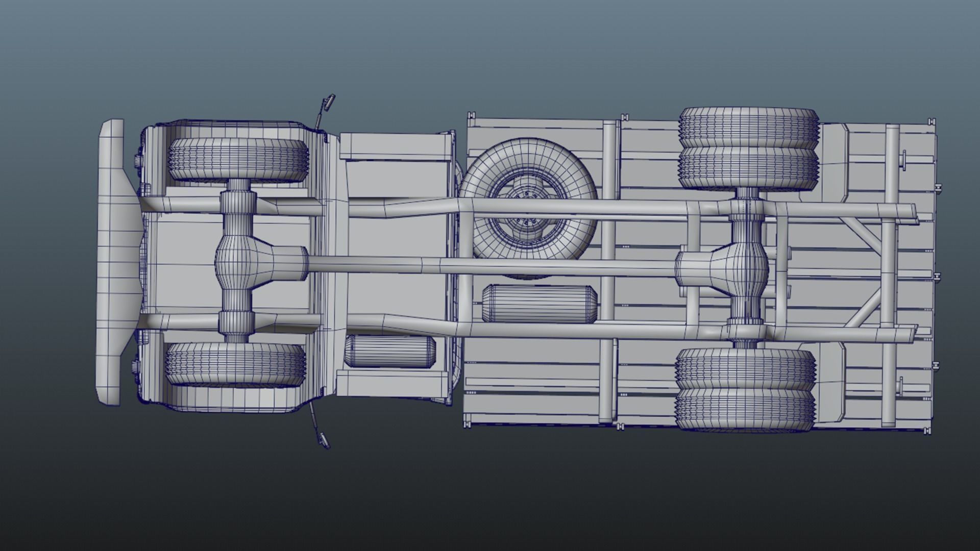Select the cylindrical tank beside the spare tire
The width and height of the screenshot is (980, 551).
[x=540, y=304]
